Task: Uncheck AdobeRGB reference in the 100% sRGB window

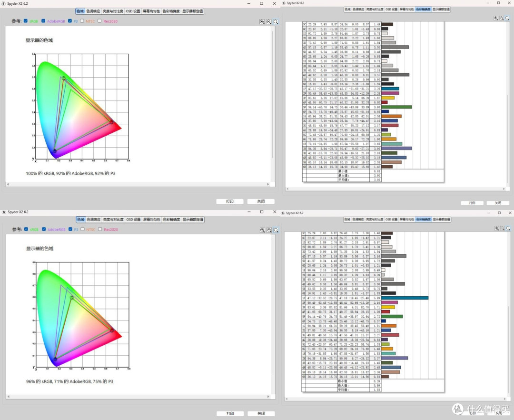Action: (x=43, y=21)
